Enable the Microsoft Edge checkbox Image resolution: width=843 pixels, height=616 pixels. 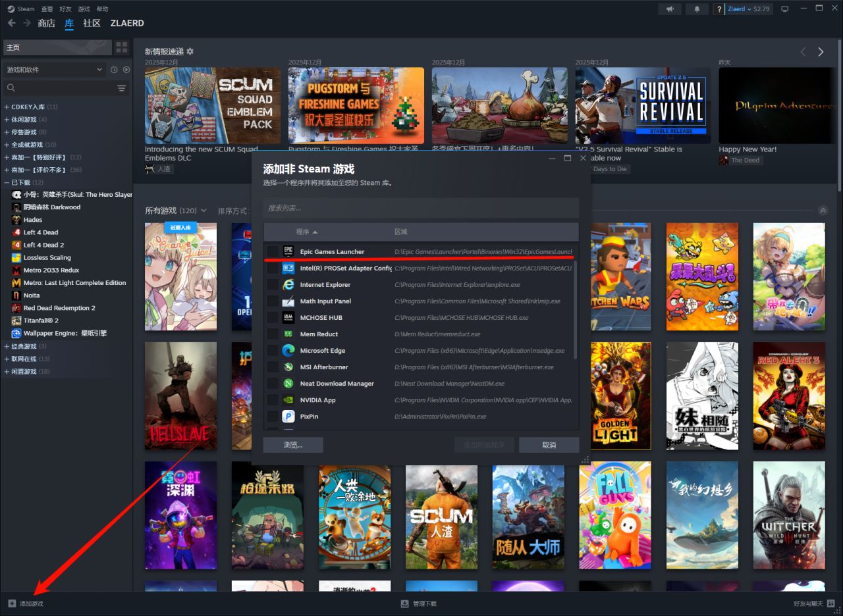273,351
